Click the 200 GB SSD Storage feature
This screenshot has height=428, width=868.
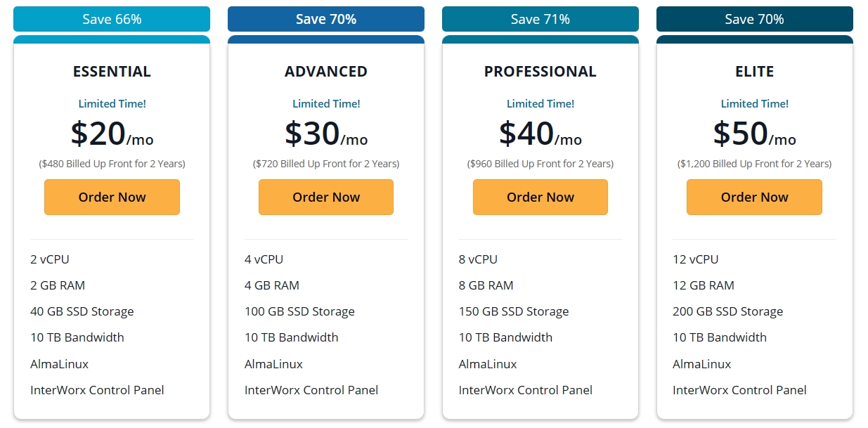click(x=727, y=311)
